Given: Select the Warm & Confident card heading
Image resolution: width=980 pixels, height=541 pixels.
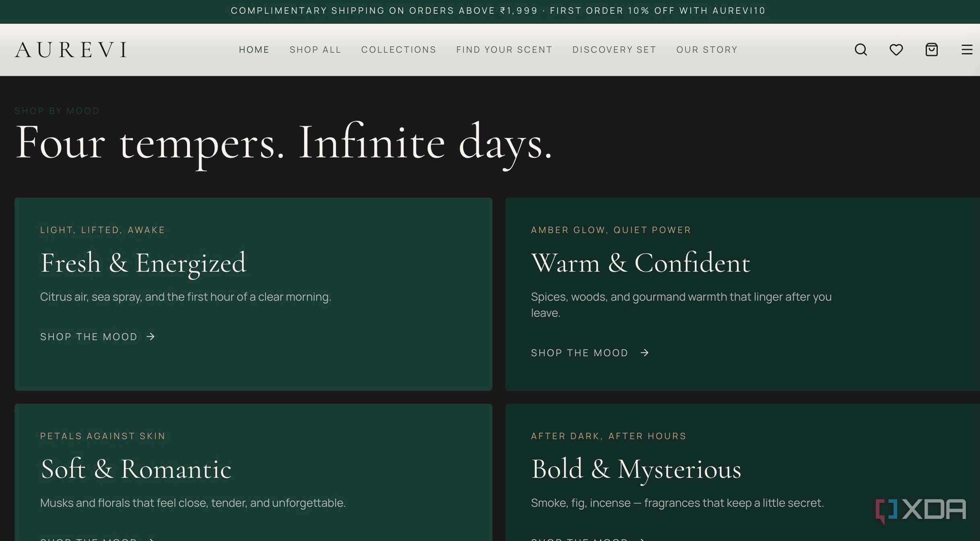Looking at the screenshot, I should [x=641, y=263].
